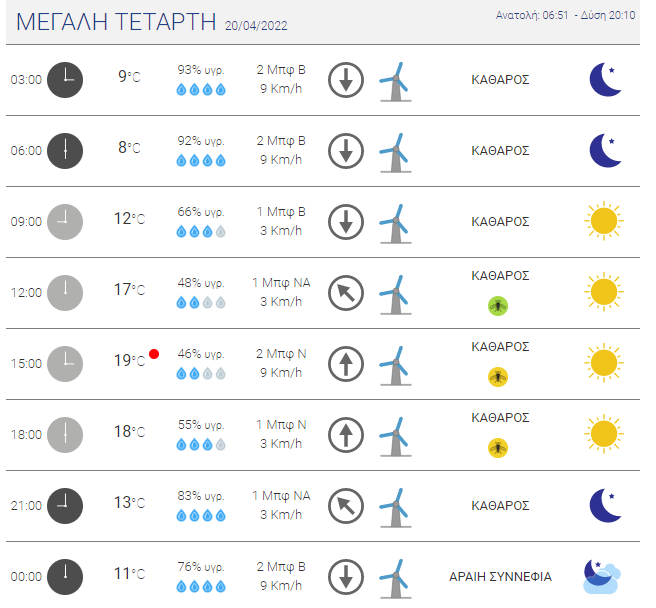
Task: Click the 2 Μπφ Ν wind reading
Action: [x=281, y=354]
